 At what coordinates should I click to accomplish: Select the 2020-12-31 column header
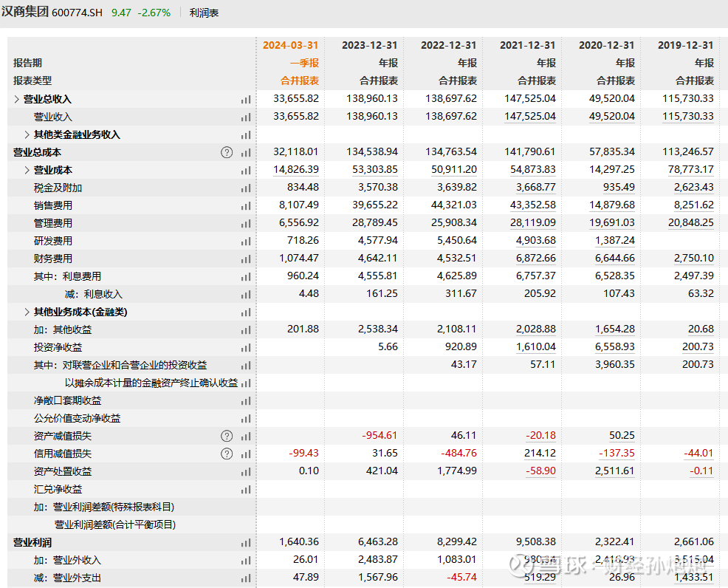606,45
